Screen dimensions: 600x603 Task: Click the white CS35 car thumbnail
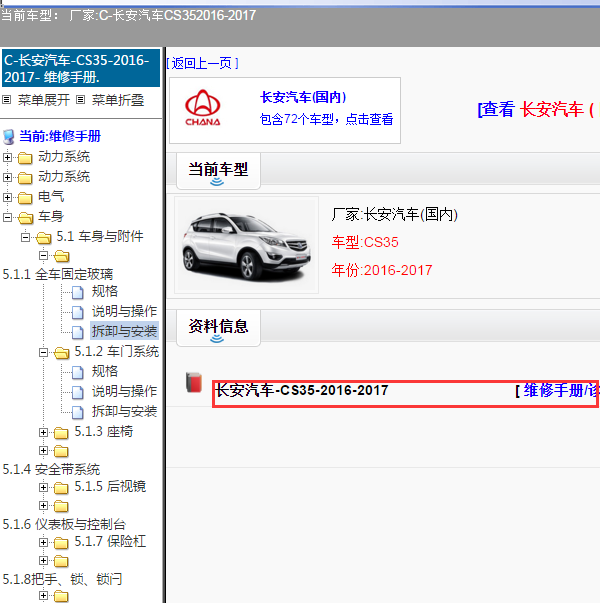[246, 245]
